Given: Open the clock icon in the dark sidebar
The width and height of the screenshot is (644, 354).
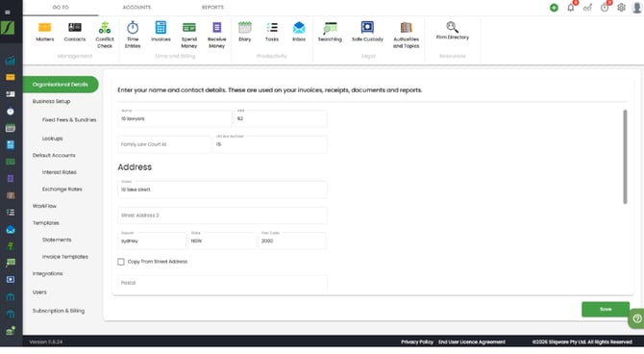Looking at the screenshot, I should pos(11,112).
